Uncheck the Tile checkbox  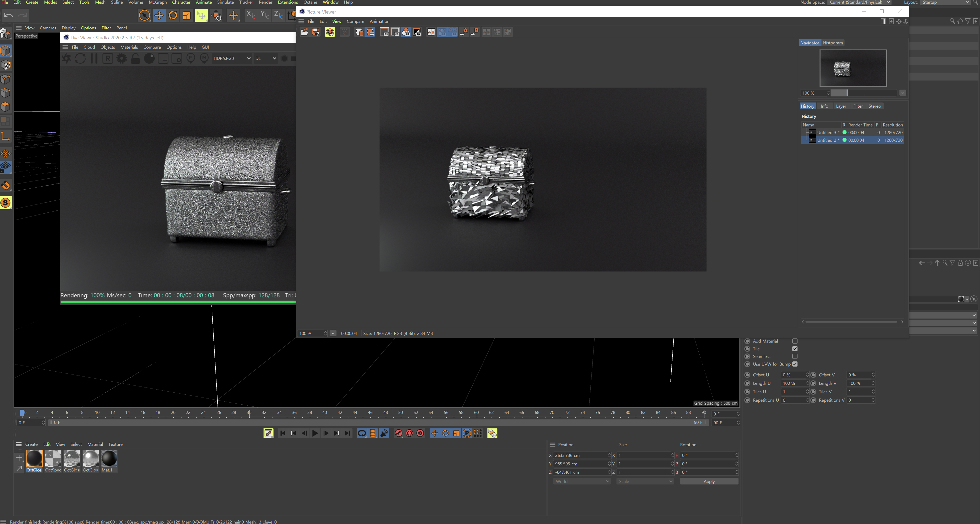795,349
